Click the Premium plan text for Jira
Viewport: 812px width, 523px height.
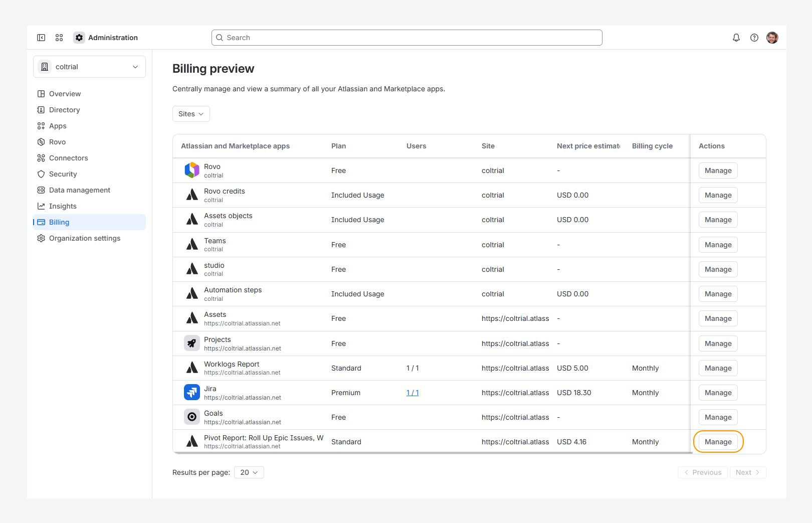click(x=346, y=393)
